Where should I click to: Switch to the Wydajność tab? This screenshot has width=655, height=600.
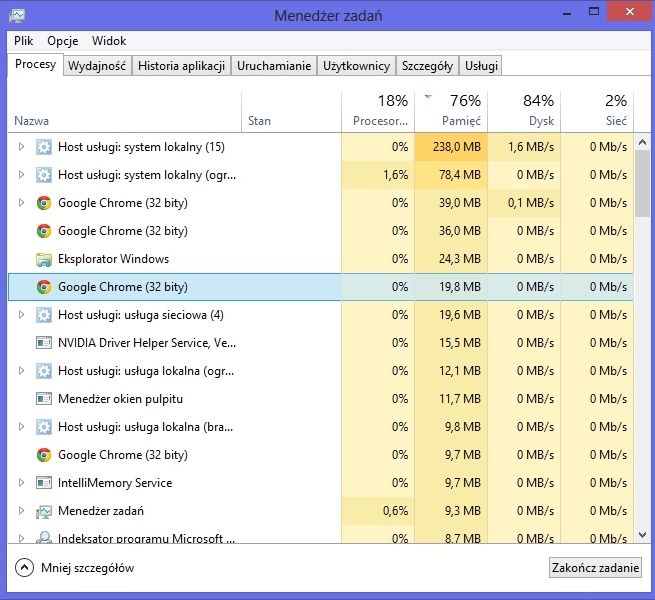(x=97, y=66)
